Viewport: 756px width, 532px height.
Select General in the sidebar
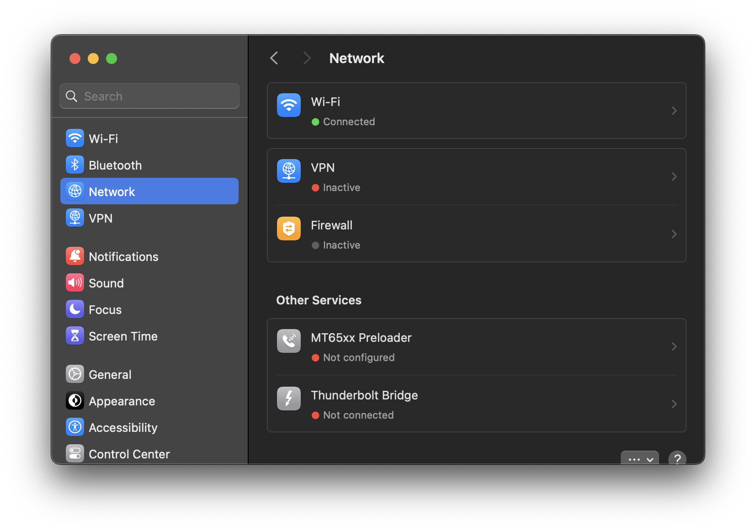coord(110,375)
